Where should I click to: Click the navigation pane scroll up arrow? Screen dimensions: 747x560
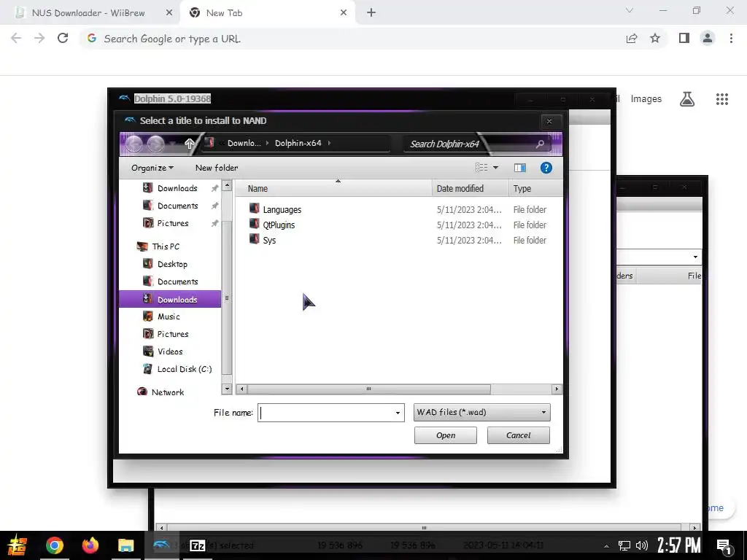(227, 186)
